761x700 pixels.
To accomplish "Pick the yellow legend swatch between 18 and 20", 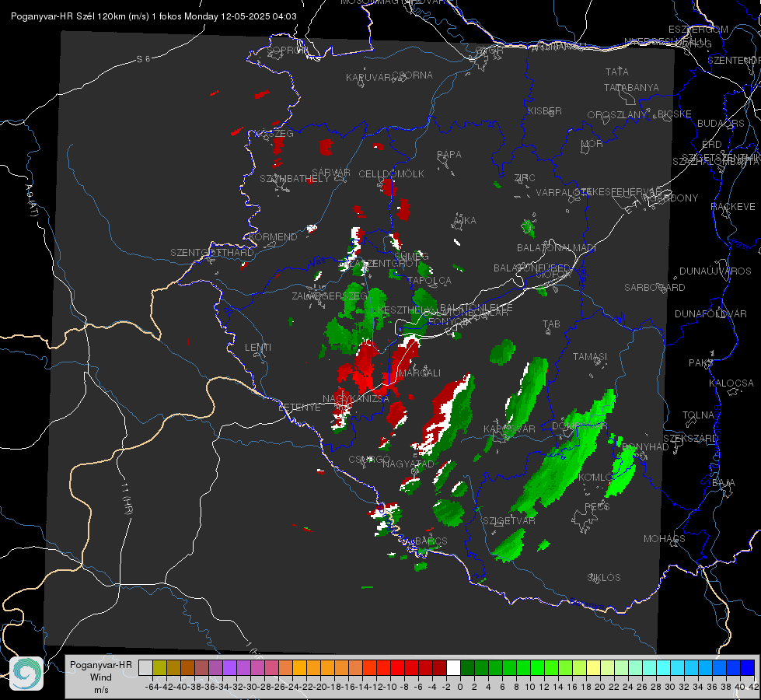I will click(x=593, y=668).
